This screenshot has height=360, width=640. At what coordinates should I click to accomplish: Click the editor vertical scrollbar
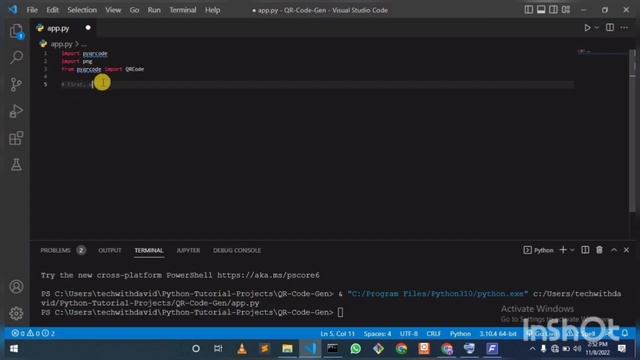click(x=632, y=131)
